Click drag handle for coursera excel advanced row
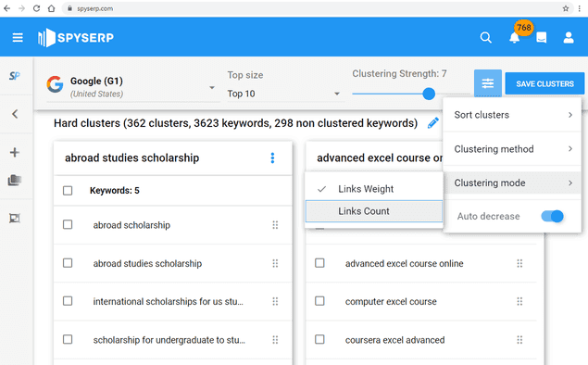 pyautogui.click(x=519, y=340)
